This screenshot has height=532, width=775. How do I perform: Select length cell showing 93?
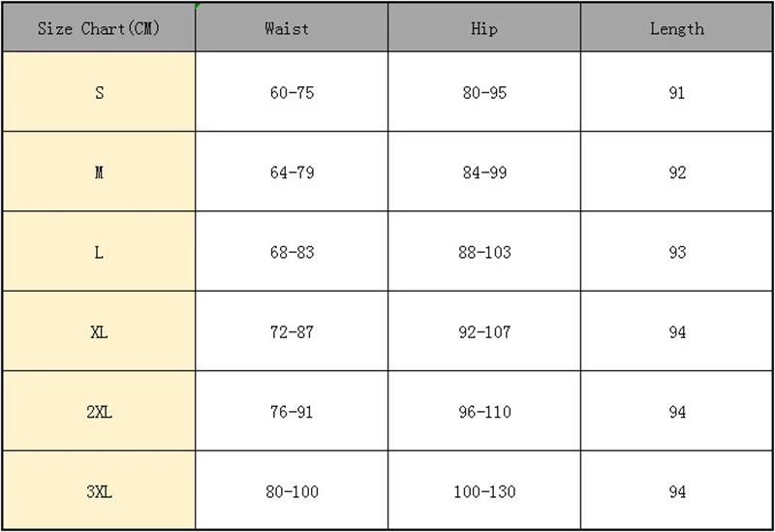676,251
